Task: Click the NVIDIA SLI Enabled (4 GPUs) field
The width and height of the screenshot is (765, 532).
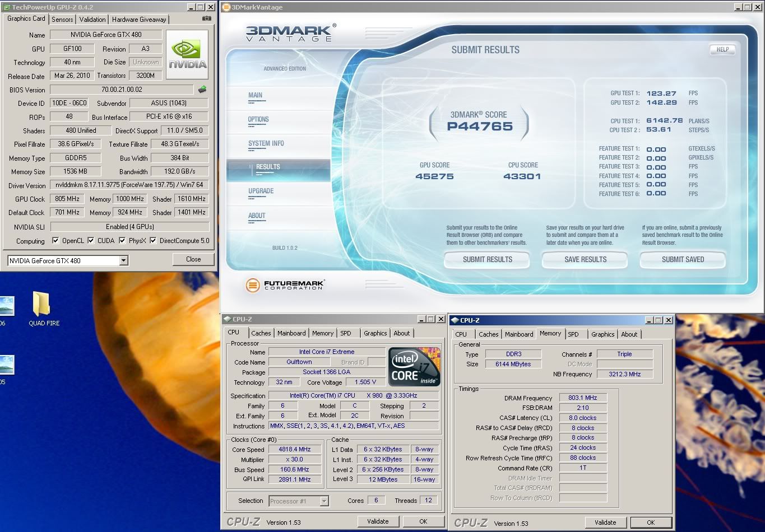Action: 129,227
